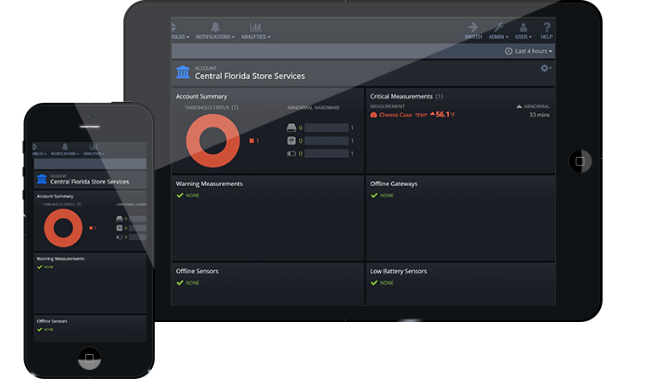Click the 'Account Summary' panel title on tablet
Viewport: 649px width, 379px height.
coord(202,96)
